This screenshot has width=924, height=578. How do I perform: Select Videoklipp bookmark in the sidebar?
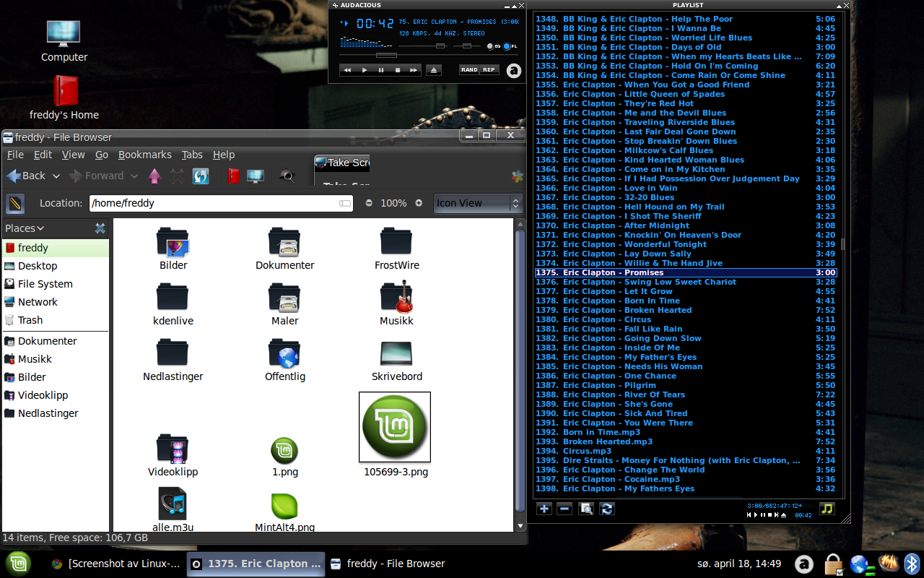[x=56, y=395]
